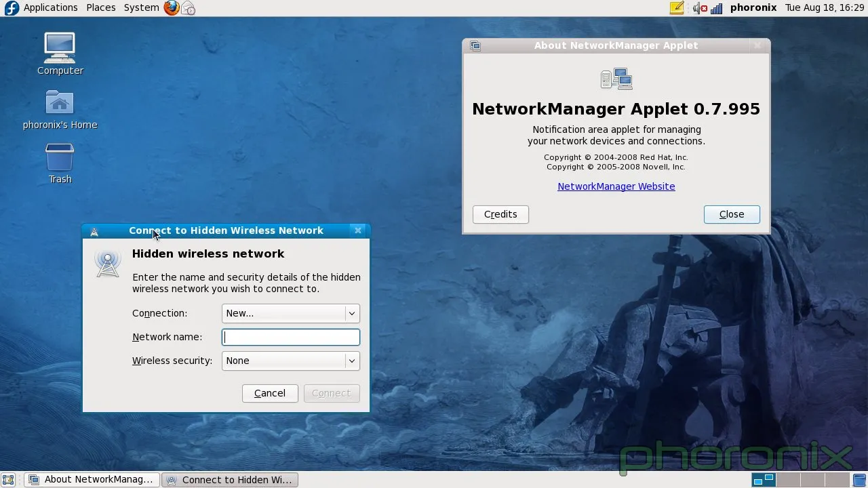
Task: Launch Firefox from the top panel
Action: 172,8
